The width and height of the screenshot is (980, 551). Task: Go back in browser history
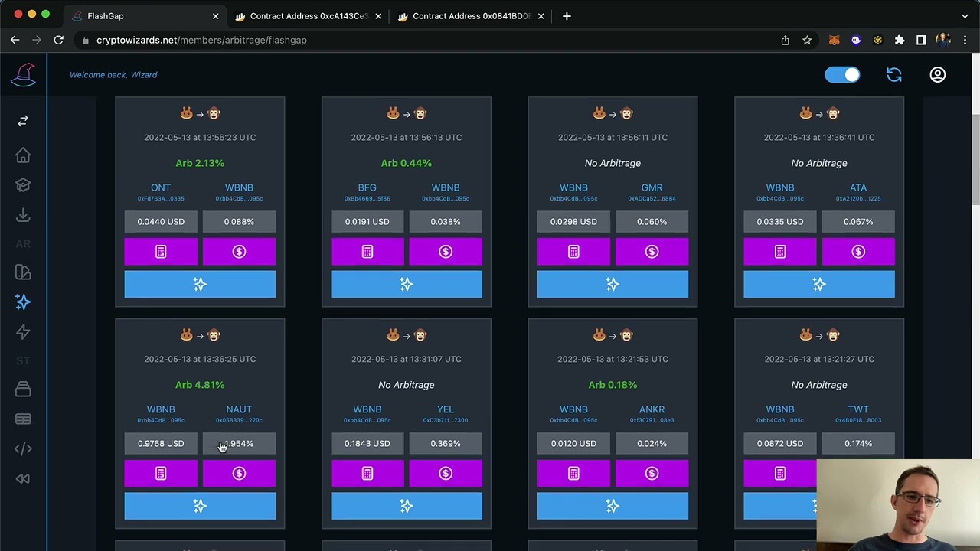(x=15, y=40)
